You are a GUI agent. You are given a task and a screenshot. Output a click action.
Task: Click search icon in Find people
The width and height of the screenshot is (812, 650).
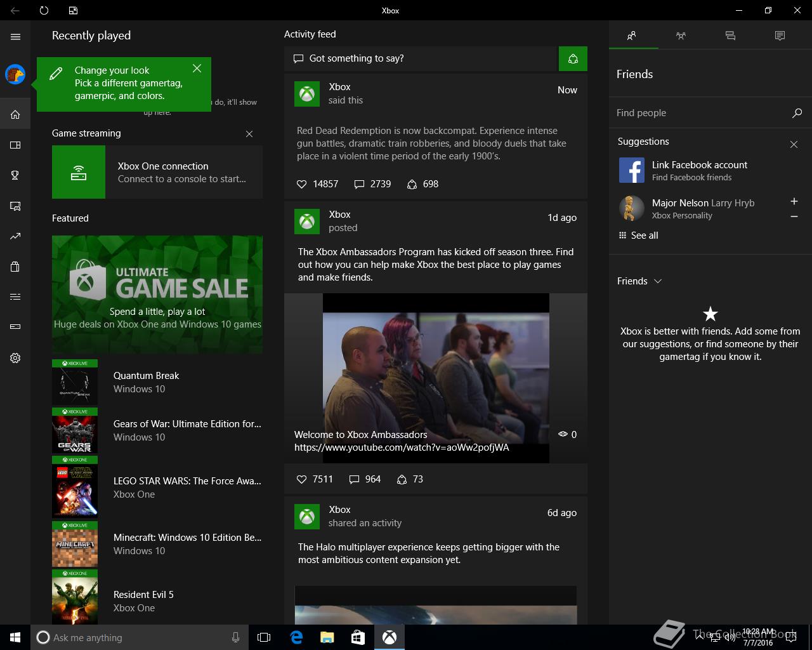pyautogui.click(x=797, y=113)
